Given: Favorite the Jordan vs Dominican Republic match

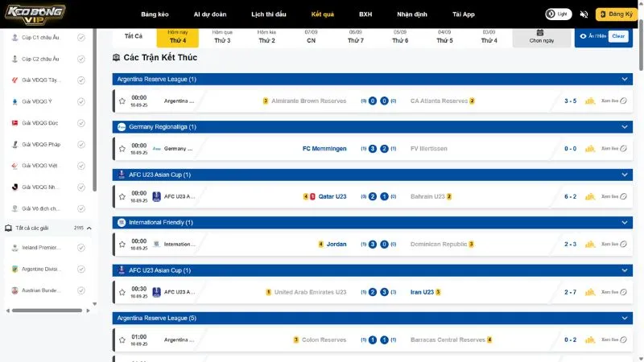Looking at the screenshot, I should pos(122,244).
